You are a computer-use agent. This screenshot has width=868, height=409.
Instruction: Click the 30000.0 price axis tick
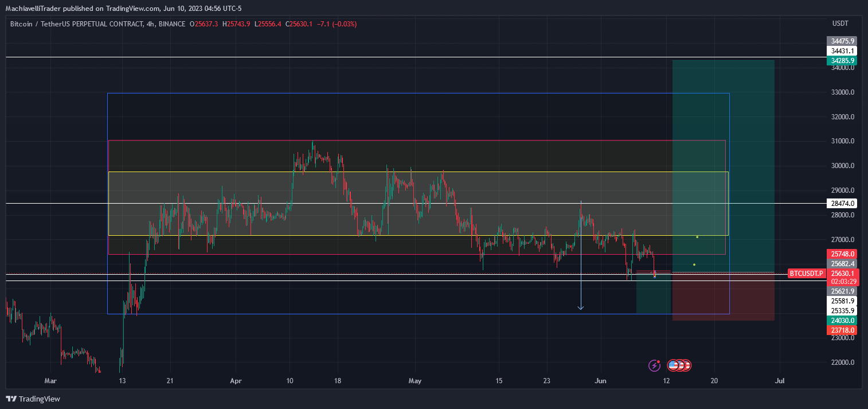click(842, 166)
